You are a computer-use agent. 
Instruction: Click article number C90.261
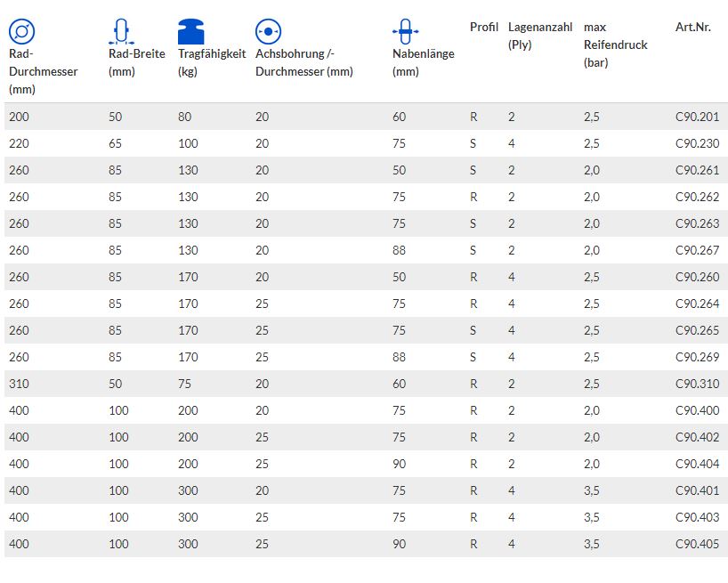click(x=697, y=170)
